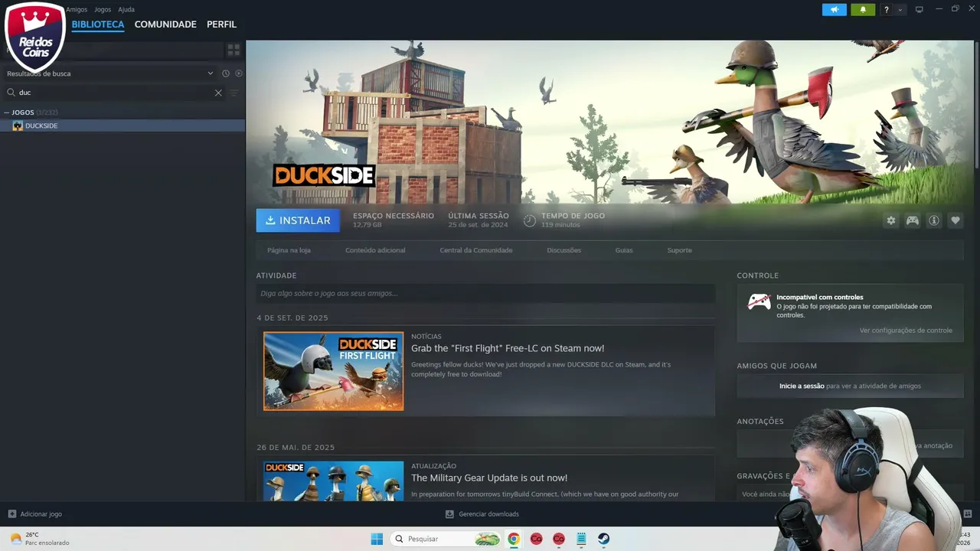Click the activity status text box
This screenshot has height=551, width=980.
(x=485, y=293)
